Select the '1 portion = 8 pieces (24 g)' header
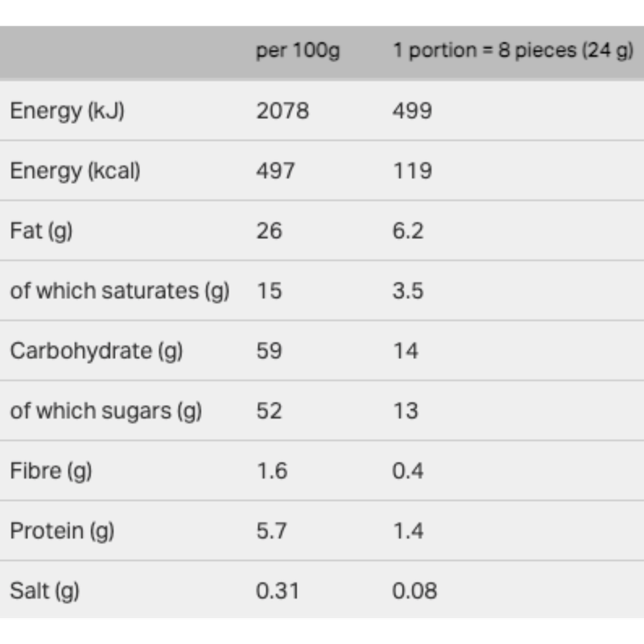The image size is (644, 644). point(513,51)
